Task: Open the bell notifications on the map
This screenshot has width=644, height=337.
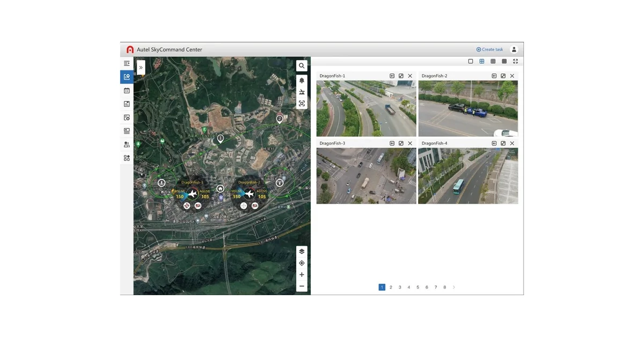Action: pyautogui.click(x=302, y=80)
